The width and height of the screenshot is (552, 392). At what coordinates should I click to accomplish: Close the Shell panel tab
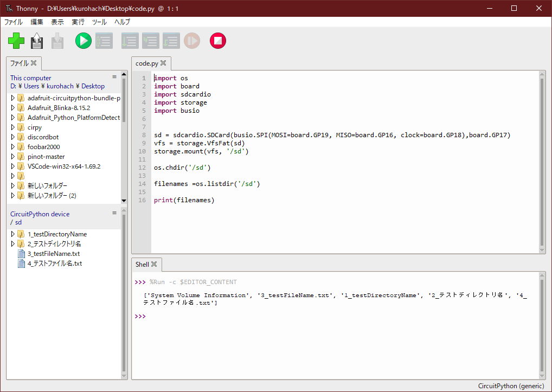pos(154,264)
